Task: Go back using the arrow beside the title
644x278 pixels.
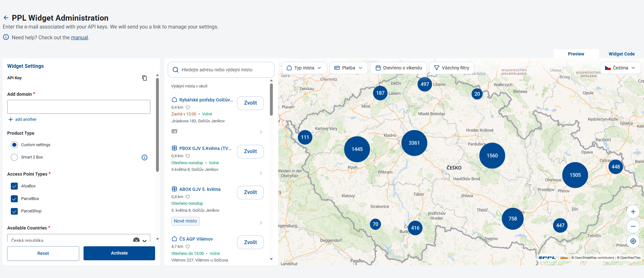Action: (x=6, y=18)
